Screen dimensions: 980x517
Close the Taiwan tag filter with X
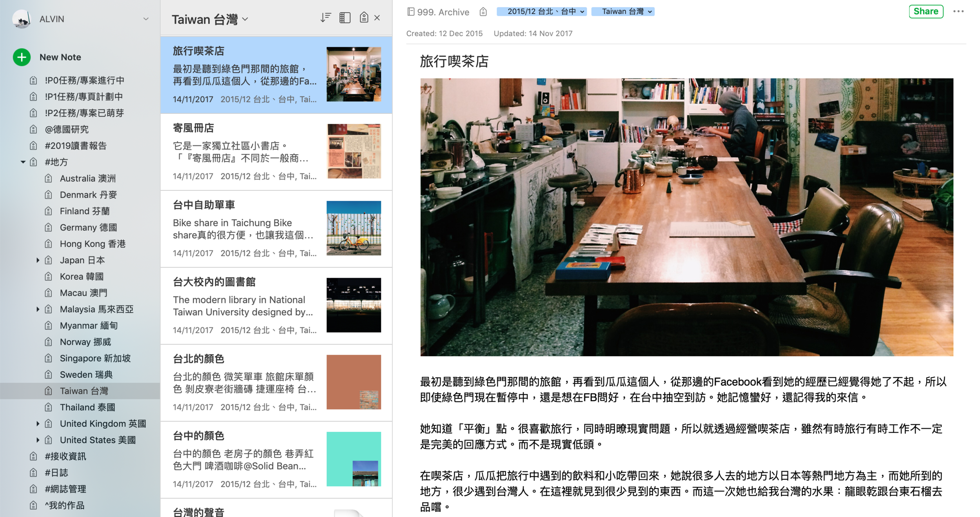(377, 18)
